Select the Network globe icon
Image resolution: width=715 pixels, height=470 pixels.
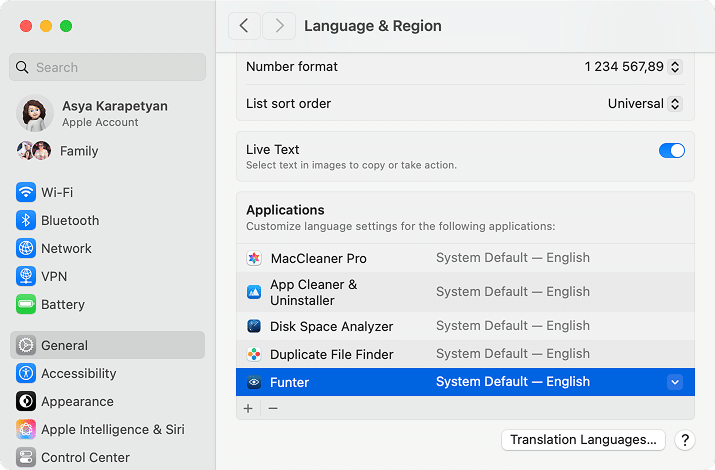(26, 248)
